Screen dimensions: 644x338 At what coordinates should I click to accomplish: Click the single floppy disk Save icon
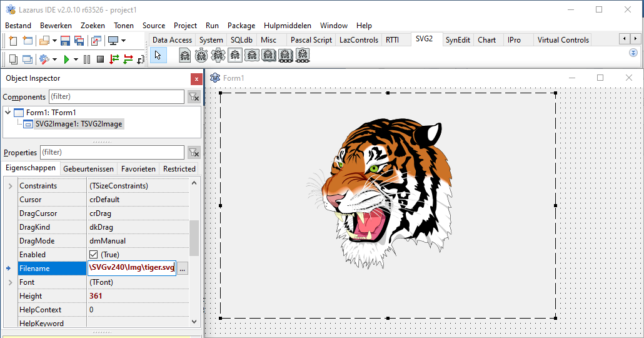coord(66,41)
